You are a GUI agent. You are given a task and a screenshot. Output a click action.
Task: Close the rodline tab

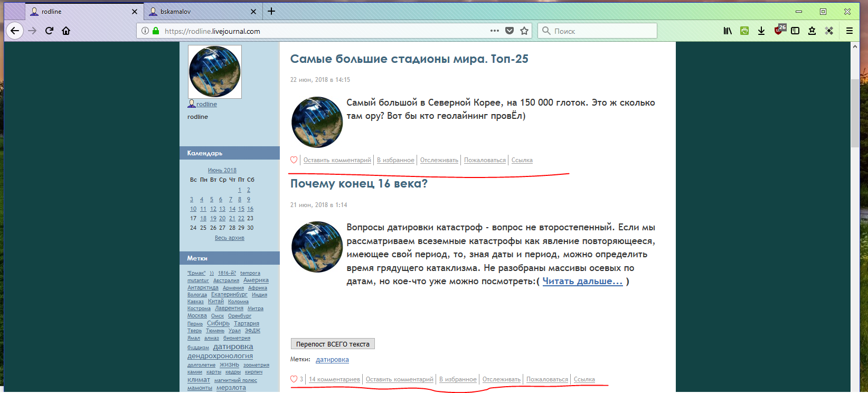pyautogui.click(x=135, y=12)
